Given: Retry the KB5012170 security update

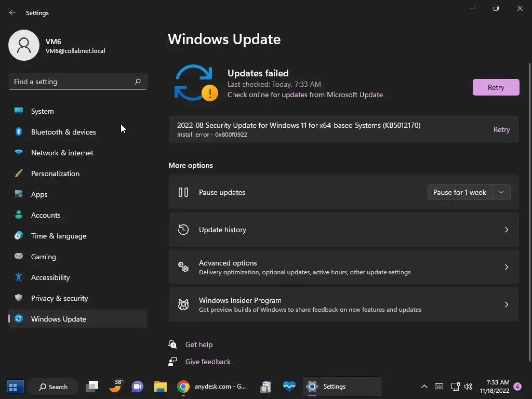Looking at the screenshot, I should (501, 129).
